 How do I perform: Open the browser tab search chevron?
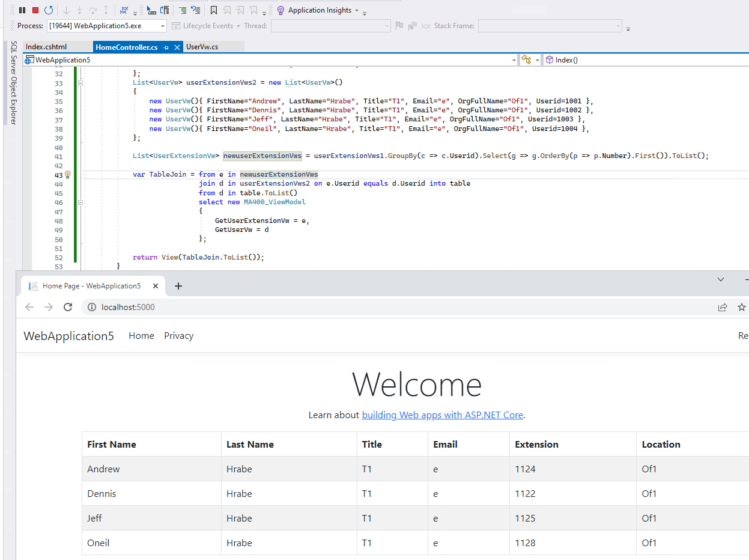click(x=721, y=279)
